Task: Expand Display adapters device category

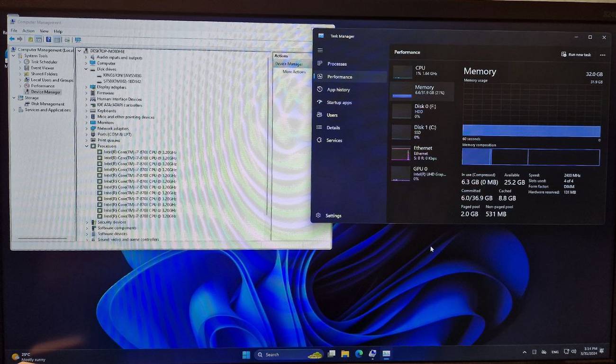Action: [x=86, y=87]
